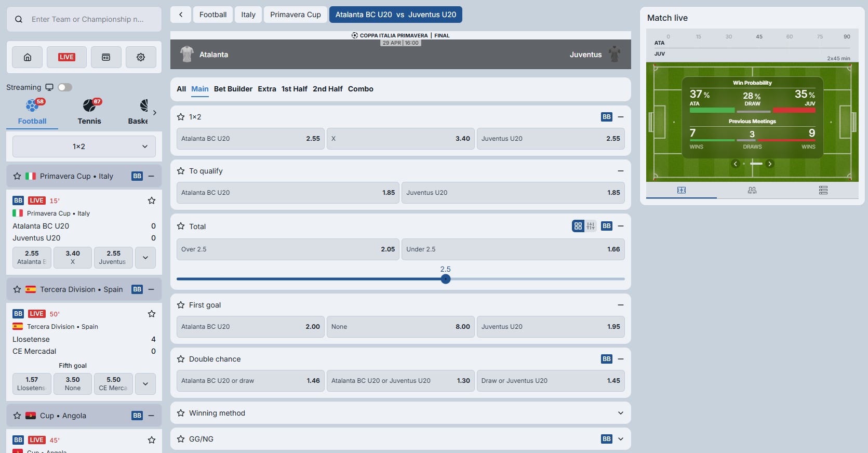Favorite the GG/NG market star
This screenshot has height=453, width=868.
[x=181, y=439]
